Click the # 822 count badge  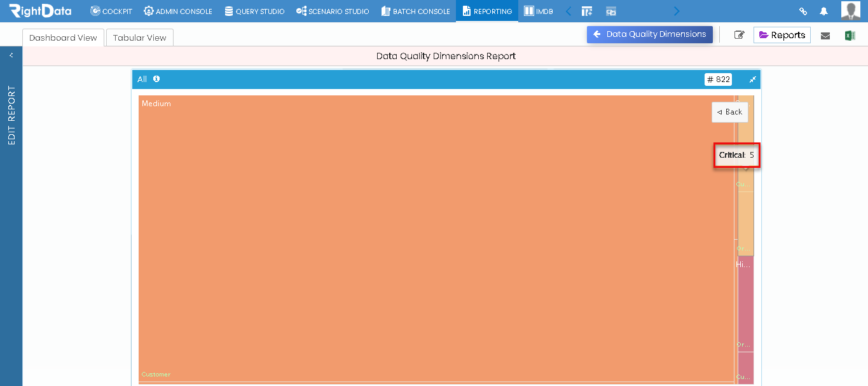pyautogui.click(x=718, y=79)
